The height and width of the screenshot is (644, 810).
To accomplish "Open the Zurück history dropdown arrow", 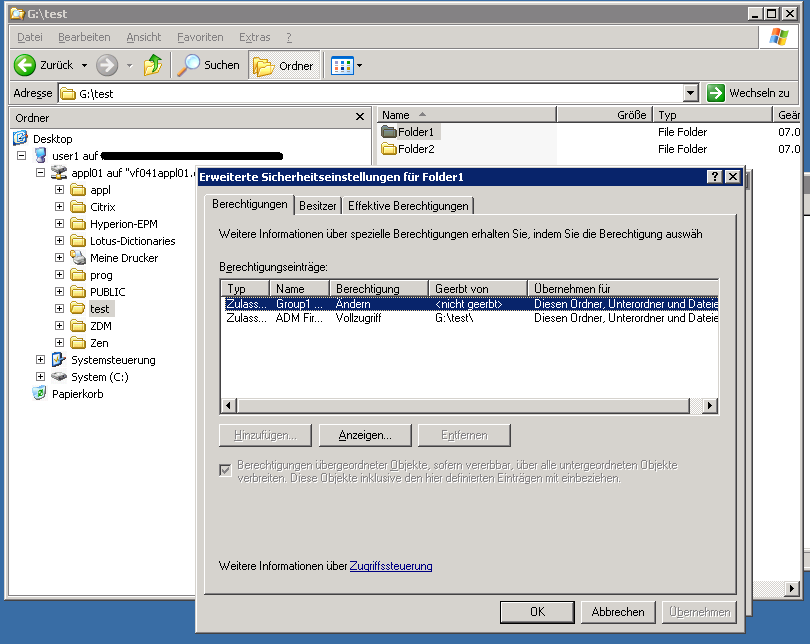I will (x=84, y=66).
